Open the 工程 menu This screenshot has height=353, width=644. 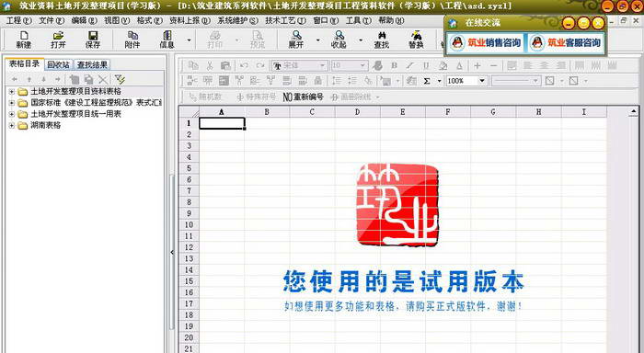click(x=19, y=20)
